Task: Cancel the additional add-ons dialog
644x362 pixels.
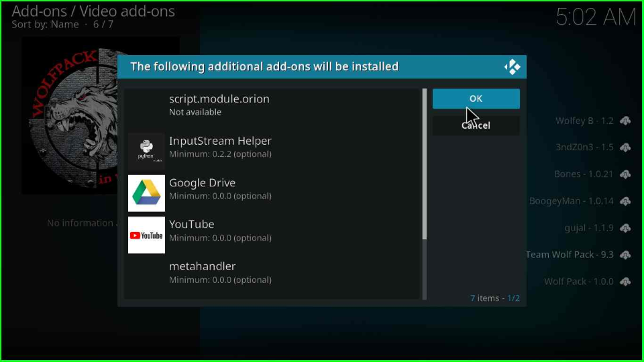Action: (x=476, y=125)
